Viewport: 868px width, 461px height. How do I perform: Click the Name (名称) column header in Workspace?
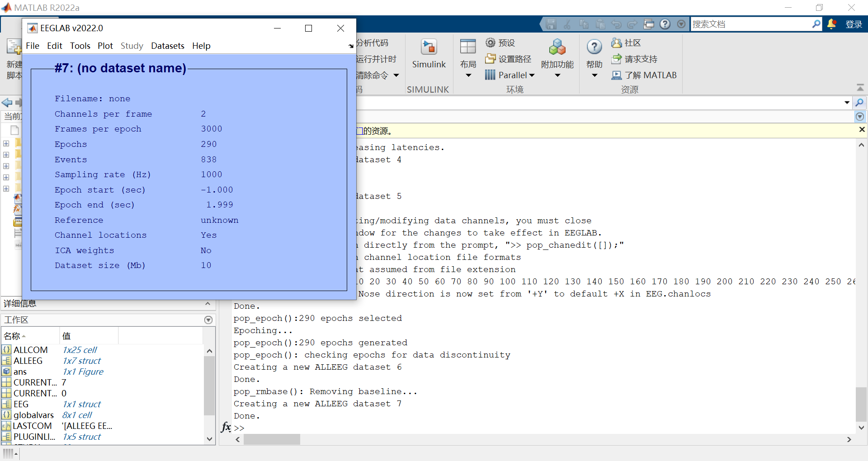point(30,336)
